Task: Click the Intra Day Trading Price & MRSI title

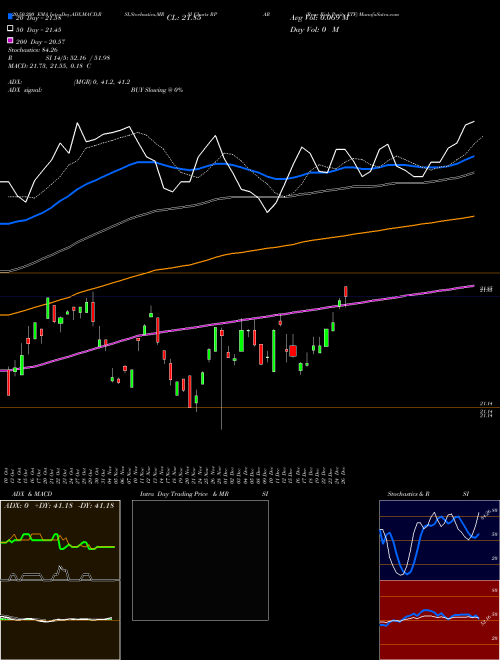Action: [204, 494]
